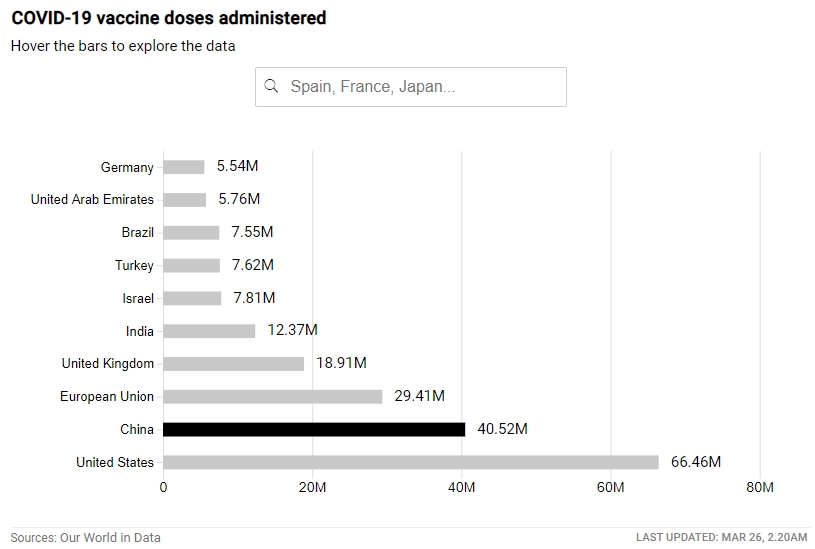Click the 60M axis tick label
The image size is (815, 549).
coord(611,487)
